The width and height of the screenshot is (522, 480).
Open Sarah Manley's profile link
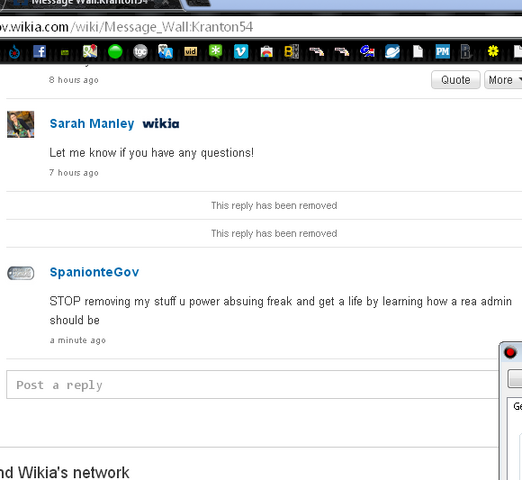pos(92,124)
